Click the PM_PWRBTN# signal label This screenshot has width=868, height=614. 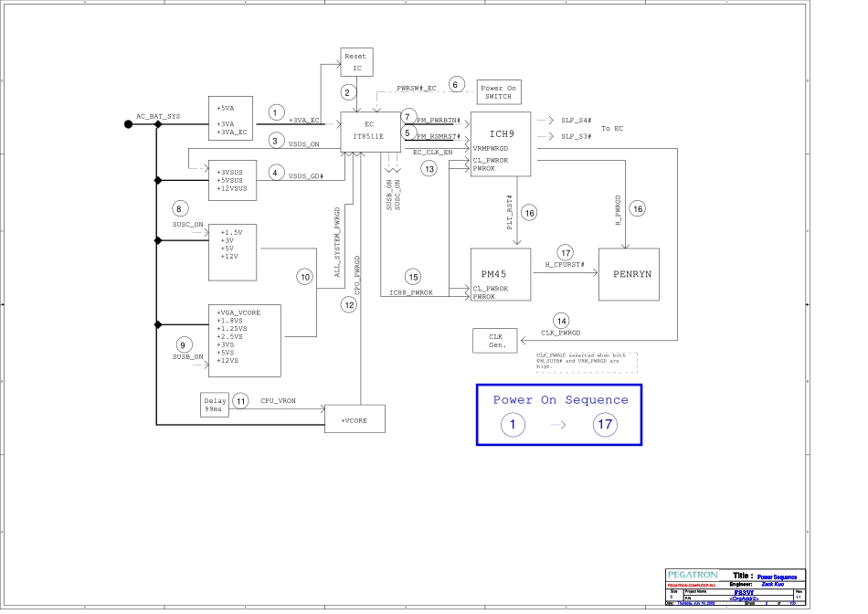coord(439,120)
